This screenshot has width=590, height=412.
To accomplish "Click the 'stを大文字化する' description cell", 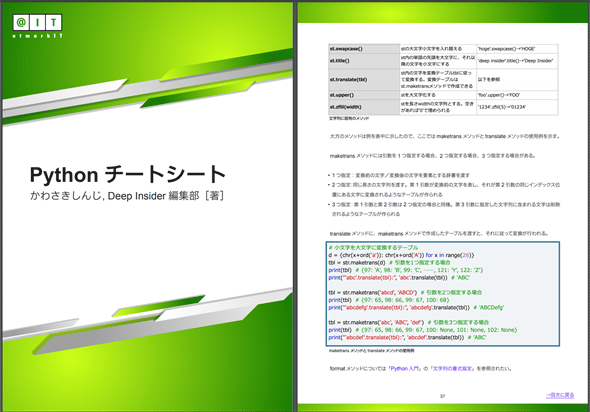I will tap(438, 95).
